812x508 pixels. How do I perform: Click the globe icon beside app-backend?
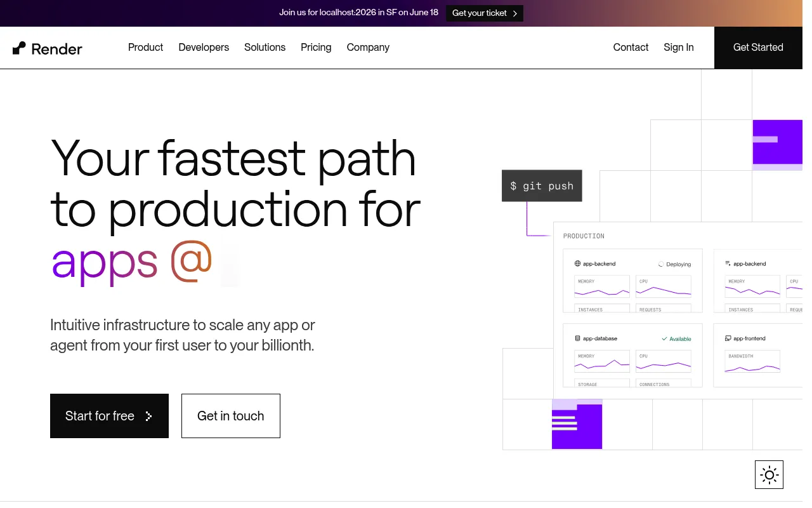pos(578,264)
